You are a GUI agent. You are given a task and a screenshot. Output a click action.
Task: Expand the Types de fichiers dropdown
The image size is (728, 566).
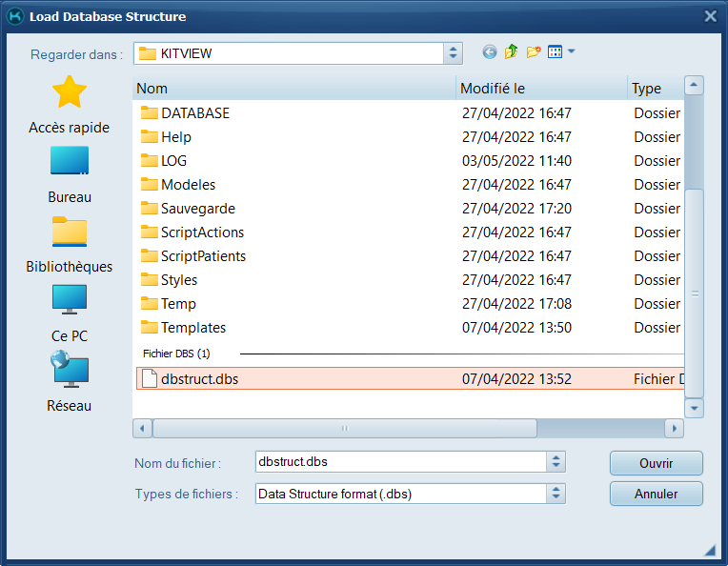tap(556, 494)
